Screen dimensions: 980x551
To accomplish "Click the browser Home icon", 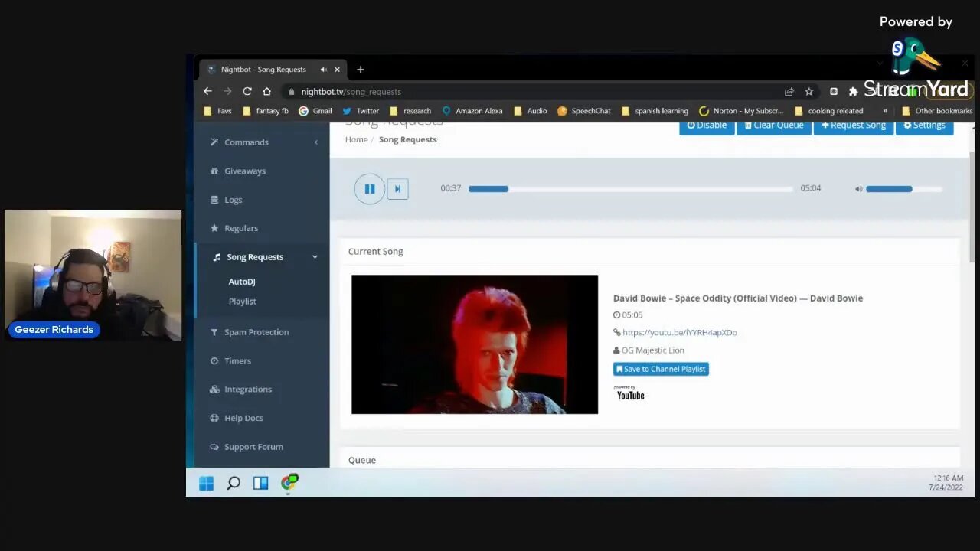I will coord(266,91).
